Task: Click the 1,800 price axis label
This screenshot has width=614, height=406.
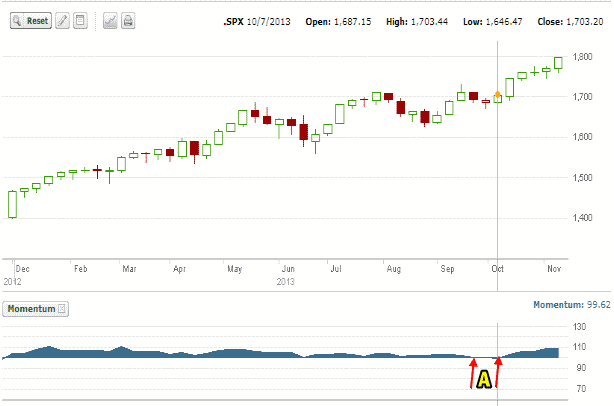Action: tap(582, 57)
